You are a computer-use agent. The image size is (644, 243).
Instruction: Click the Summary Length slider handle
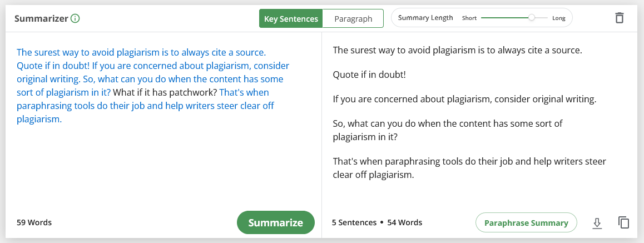tap(532, 18)
